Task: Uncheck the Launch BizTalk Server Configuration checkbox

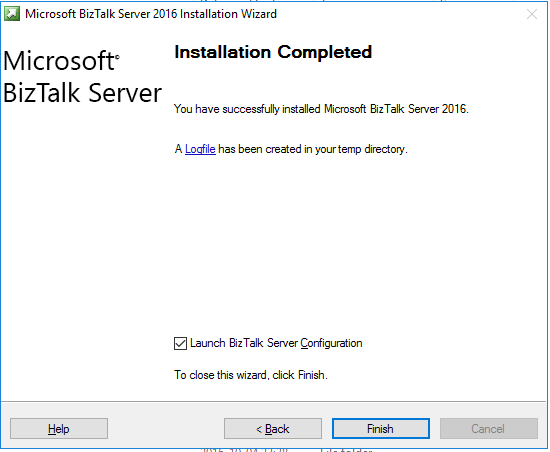Action: (180, 343)
